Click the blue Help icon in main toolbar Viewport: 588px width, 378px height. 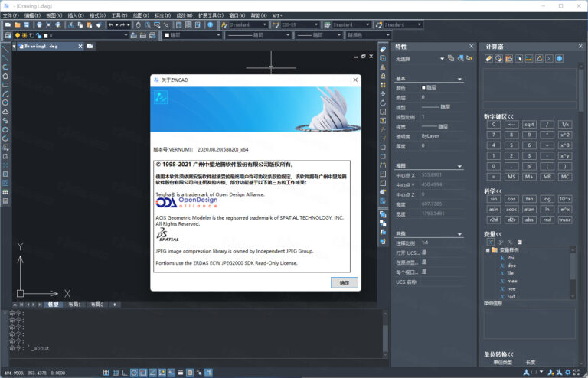[211, 24]
